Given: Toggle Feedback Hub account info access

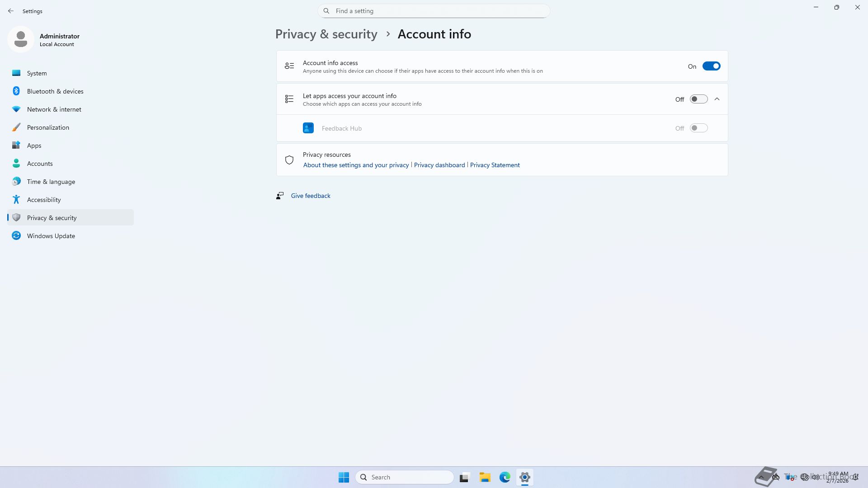Looking at the screenshot, I should [698, 128].
